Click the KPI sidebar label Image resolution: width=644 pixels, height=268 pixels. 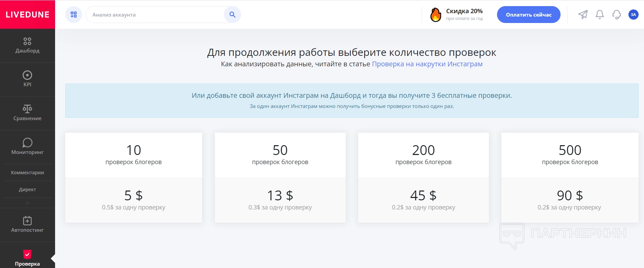point(27,85)
